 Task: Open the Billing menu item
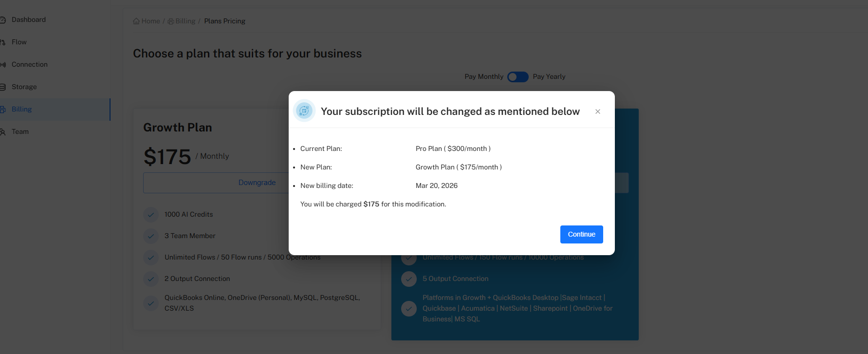(21, 110)
